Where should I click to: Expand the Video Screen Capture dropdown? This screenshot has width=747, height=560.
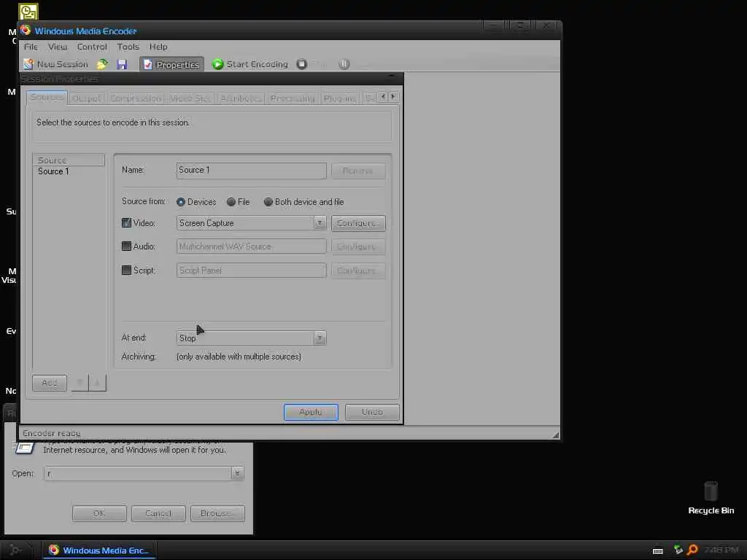pyautogui.click(x=320, y=223)
